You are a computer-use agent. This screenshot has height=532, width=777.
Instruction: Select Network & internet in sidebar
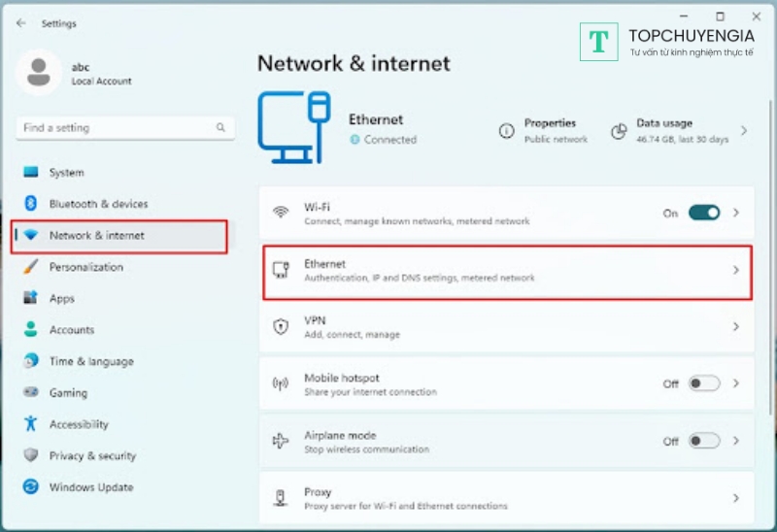tap(96, 236)
